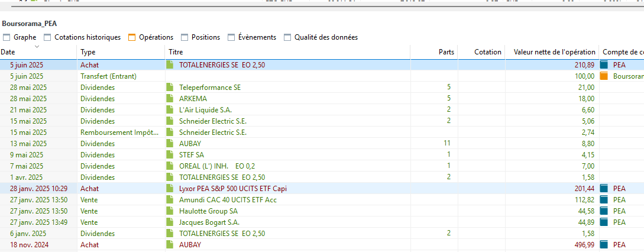The width and height of the screenshot is (644, 252).
Task: Click the security icon in the Remboursement Impôt row
Action: click(x=170, y=133)
